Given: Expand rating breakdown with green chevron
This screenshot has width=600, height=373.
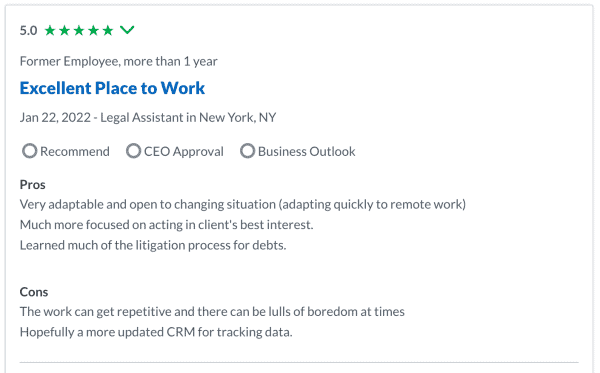Looking at the screenshot, I should [x=127, y=30].
